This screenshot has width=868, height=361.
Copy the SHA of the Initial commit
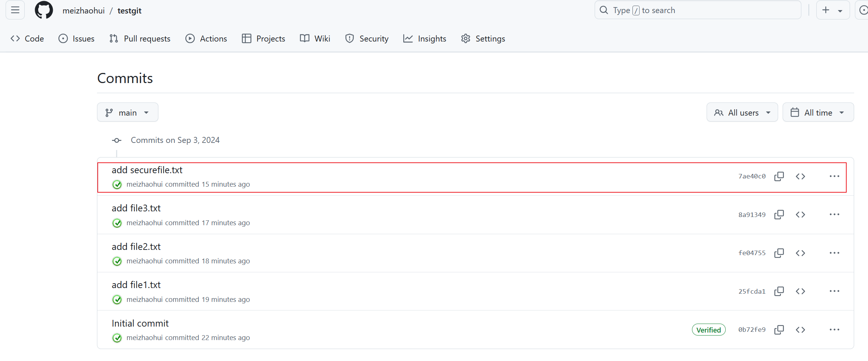[x=779, y=330]
